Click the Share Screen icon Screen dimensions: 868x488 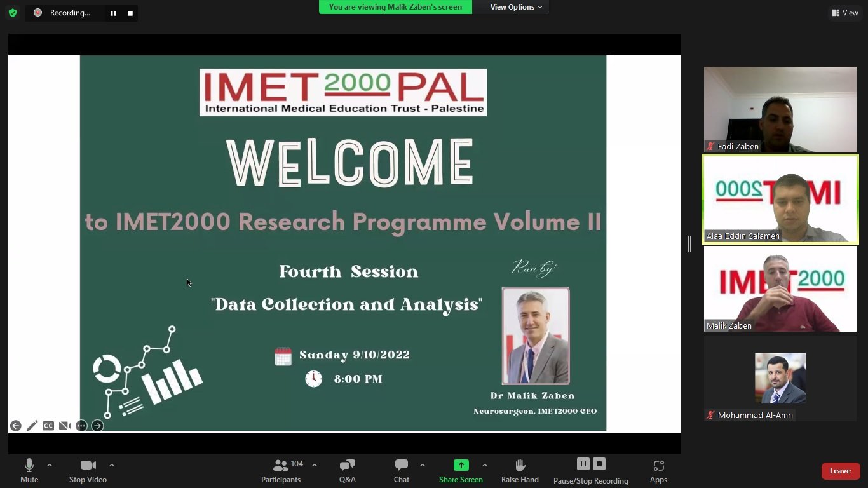pos(461,465)
